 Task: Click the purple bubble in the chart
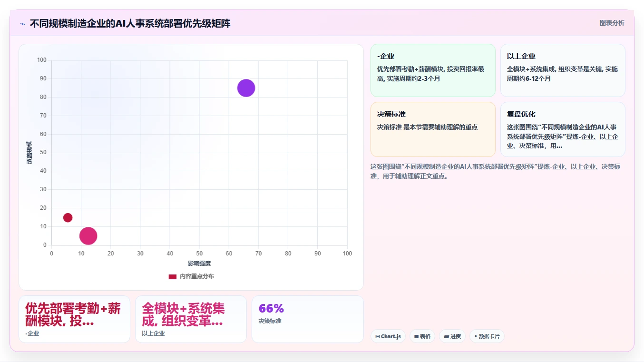tap(246, 88)
